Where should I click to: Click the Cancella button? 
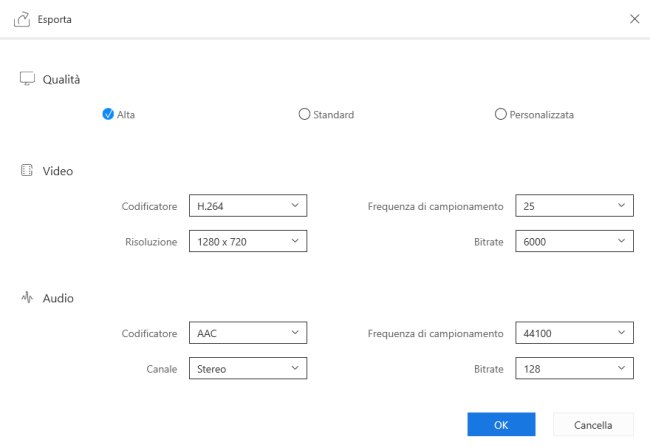pos(593,424)
